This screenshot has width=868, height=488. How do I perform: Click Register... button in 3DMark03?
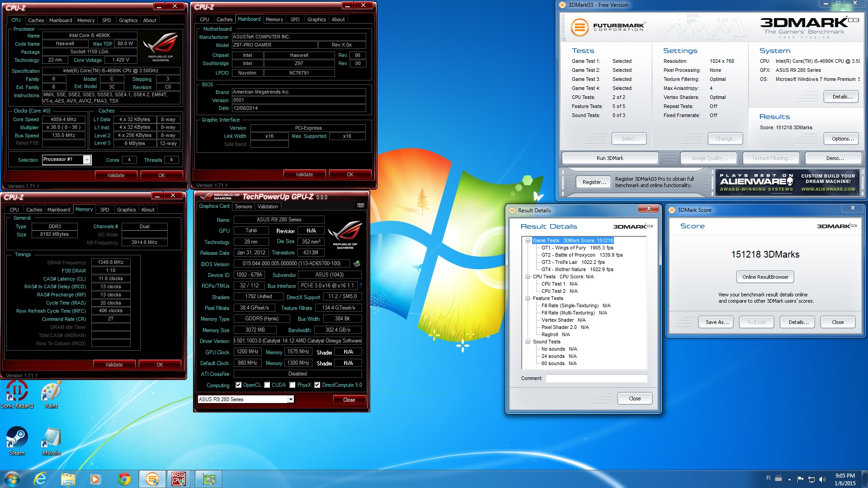click(x=594, y=182)
